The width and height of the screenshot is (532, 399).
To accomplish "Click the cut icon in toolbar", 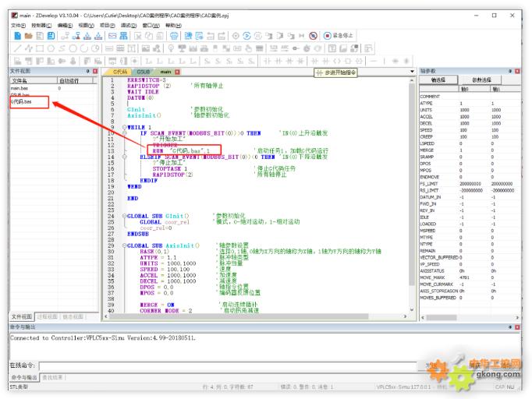I will [138, 36].
